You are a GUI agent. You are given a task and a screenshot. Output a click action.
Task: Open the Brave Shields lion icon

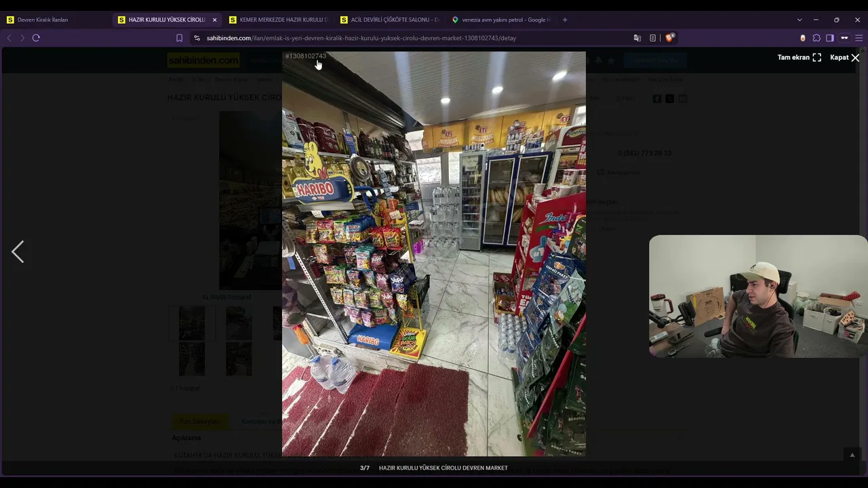pyautogui.click(x=669, y=38)
